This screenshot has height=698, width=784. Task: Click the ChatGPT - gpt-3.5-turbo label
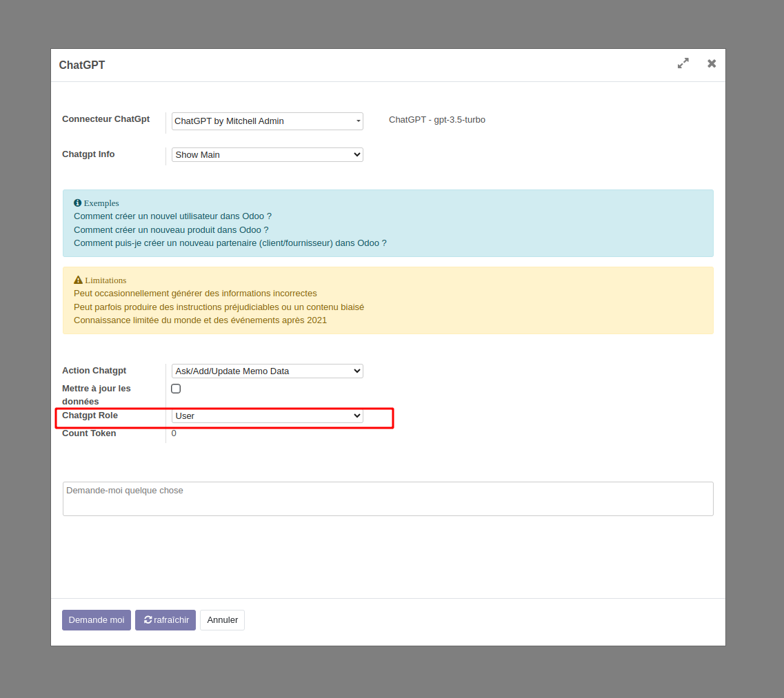click(437, 120)
